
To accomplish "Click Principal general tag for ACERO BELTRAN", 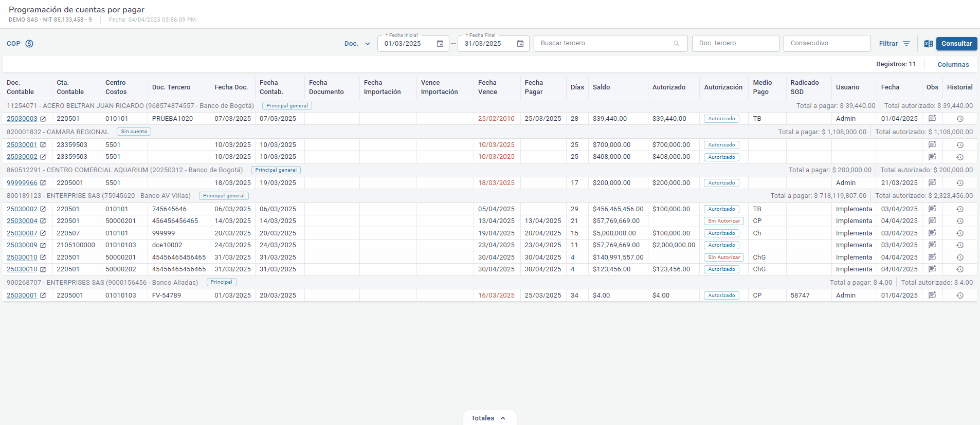I will 287,106.
